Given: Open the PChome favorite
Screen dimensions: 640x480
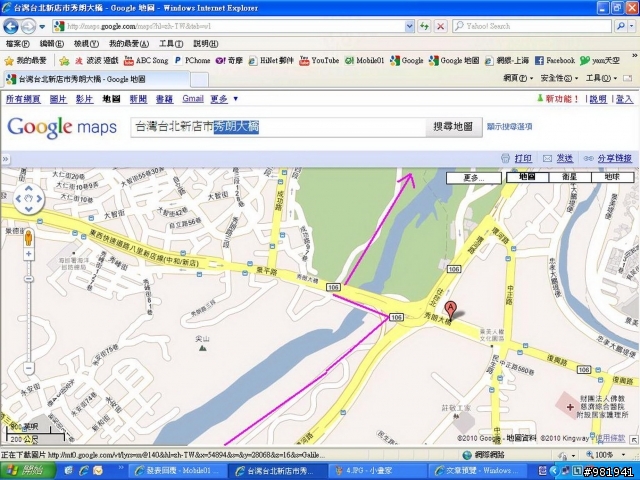Looking at the screenshot, I should point(192,61).
